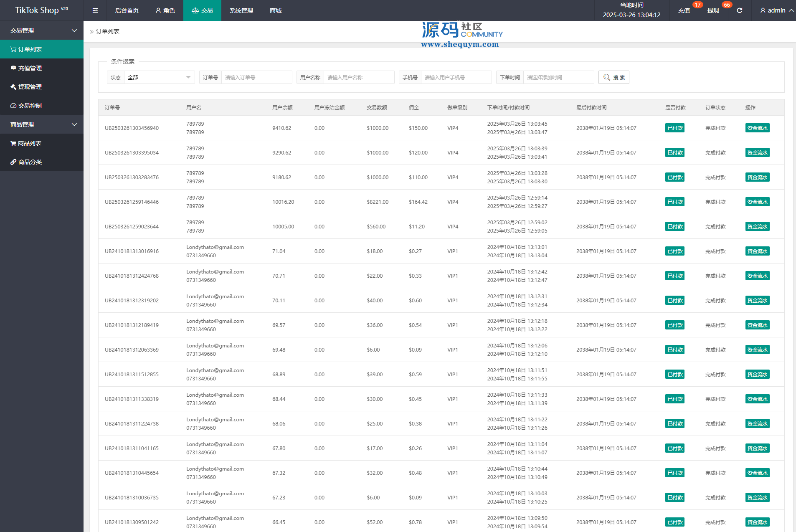Focus the 订单号 input field
This screenshot has height=532, width=796.
coord(256,77)
